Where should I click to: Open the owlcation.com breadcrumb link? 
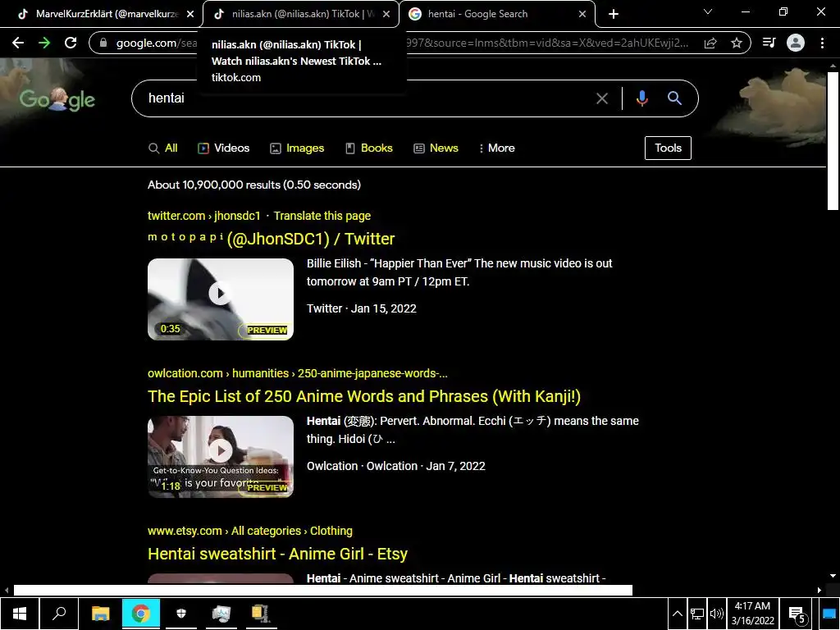pyautogui.click(x=297, y=373)
